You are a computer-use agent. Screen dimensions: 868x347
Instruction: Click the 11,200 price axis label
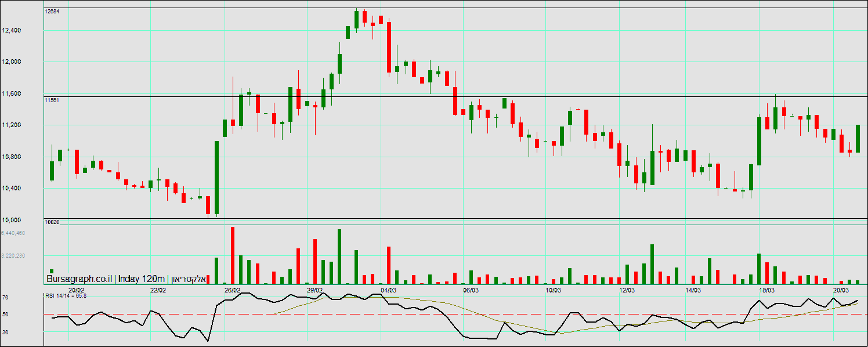point(12,125)
